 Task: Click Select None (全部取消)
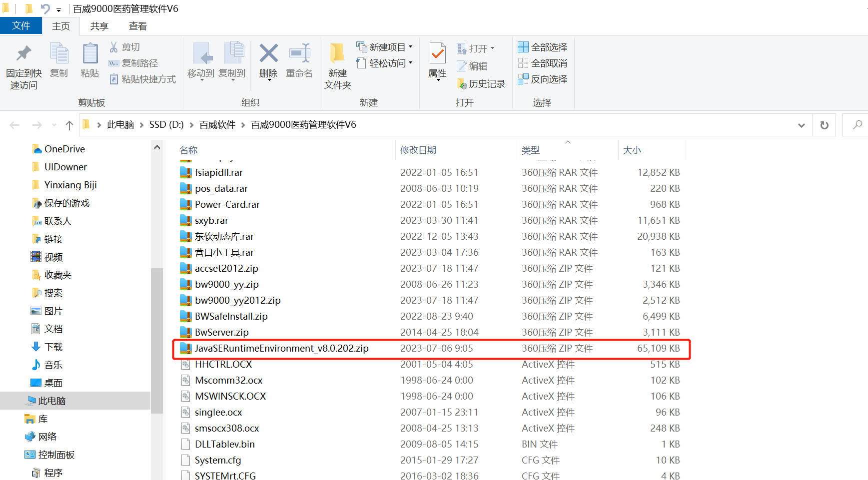pyautogui.click(x=543, y=63)
